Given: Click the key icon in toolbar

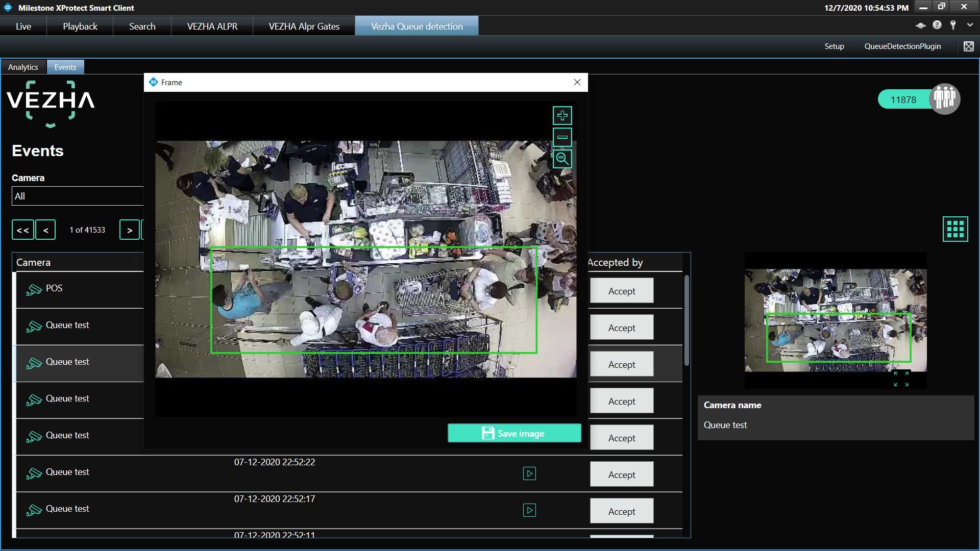Looking at the screenshot, I should pos(953,25).
